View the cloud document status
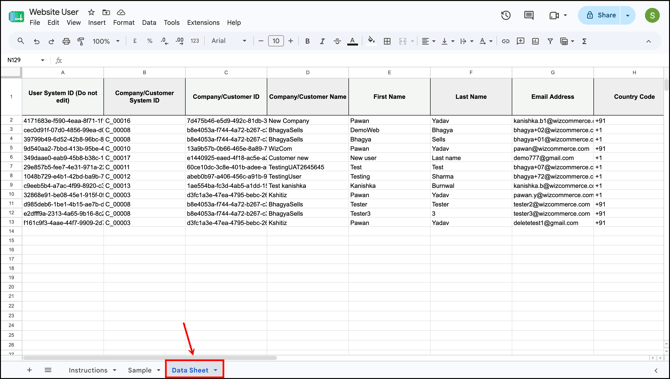 click(121, 12)
